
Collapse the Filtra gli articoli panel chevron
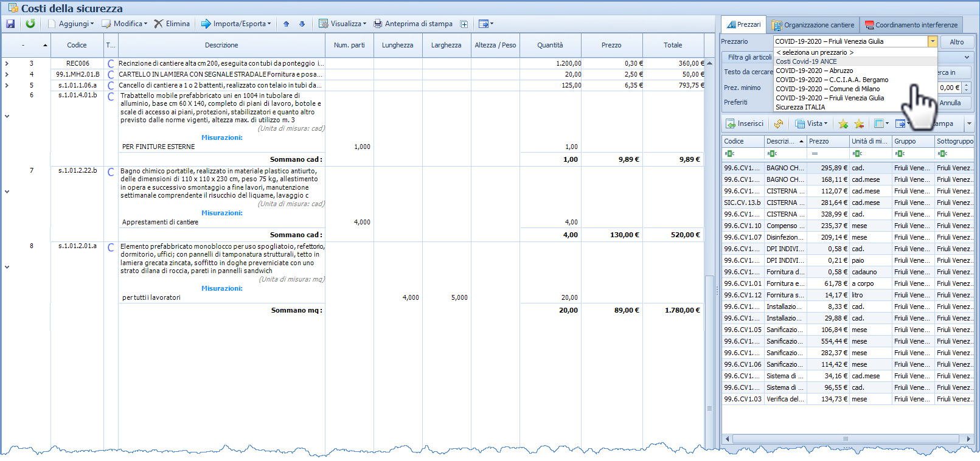pos(967,57)
